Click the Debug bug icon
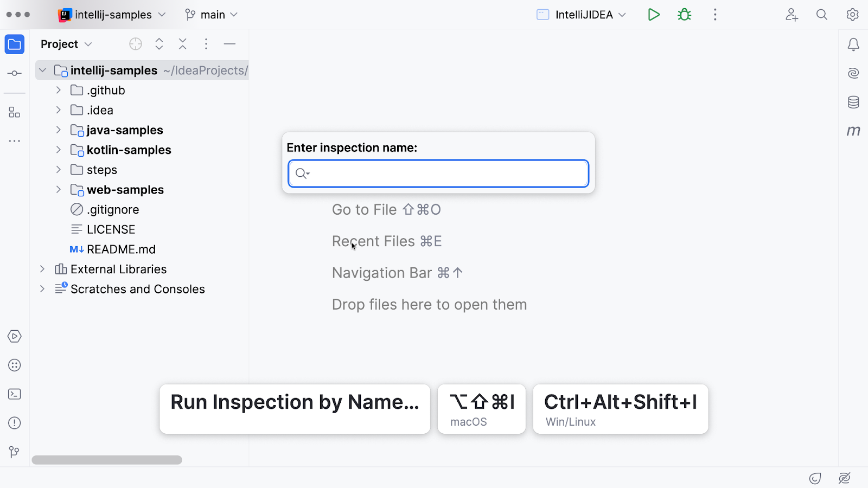The image size is (868, 488). point(685,15)
